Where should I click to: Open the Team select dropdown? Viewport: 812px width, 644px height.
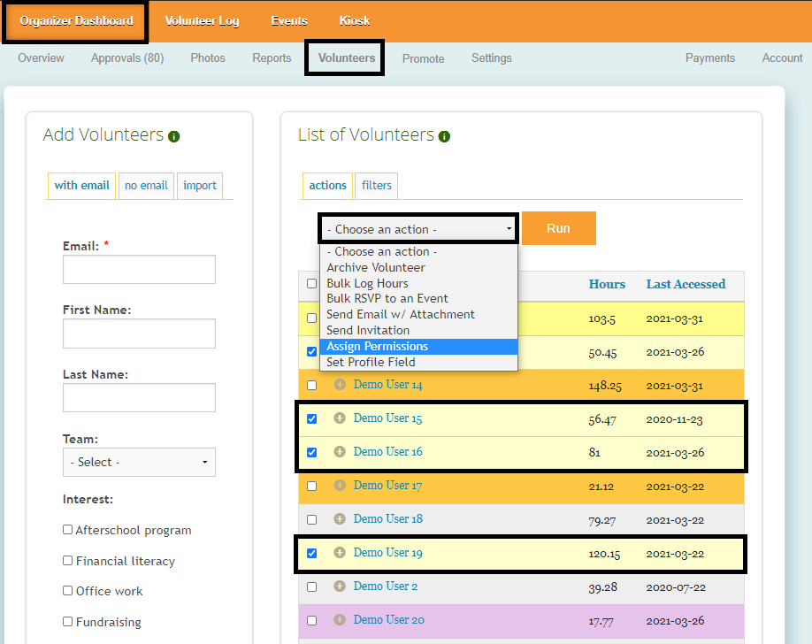(139, 462)
